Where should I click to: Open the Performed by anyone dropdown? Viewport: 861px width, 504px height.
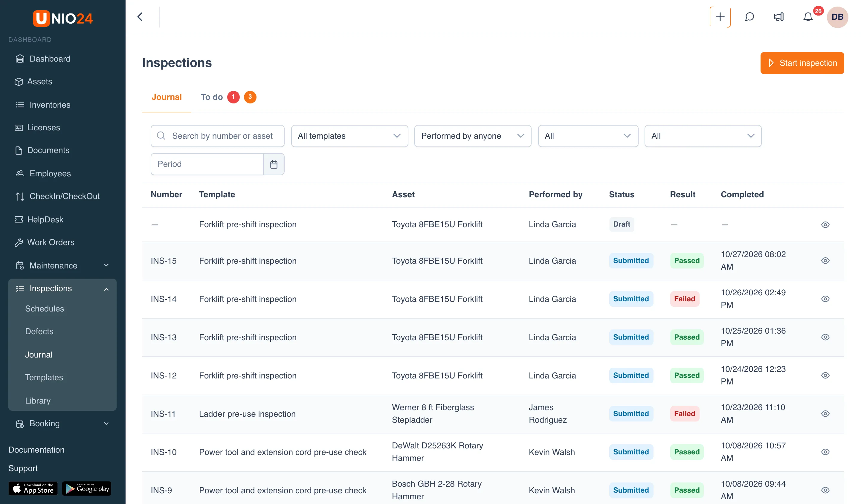pyautogui.click(x=473, y=136)
